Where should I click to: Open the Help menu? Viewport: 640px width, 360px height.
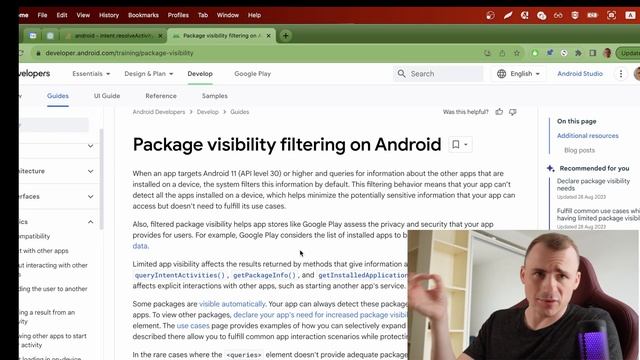[254, 15]
